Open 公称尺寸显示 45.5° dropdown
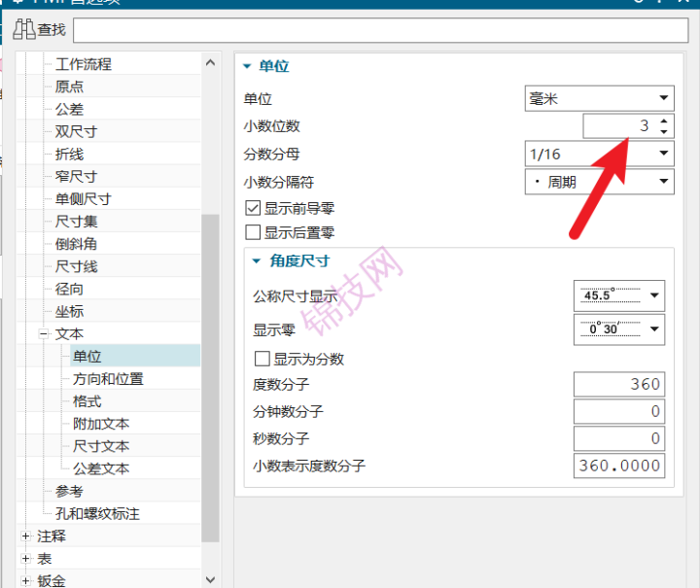The image size is (700, 588). click(x=618, y=295)
